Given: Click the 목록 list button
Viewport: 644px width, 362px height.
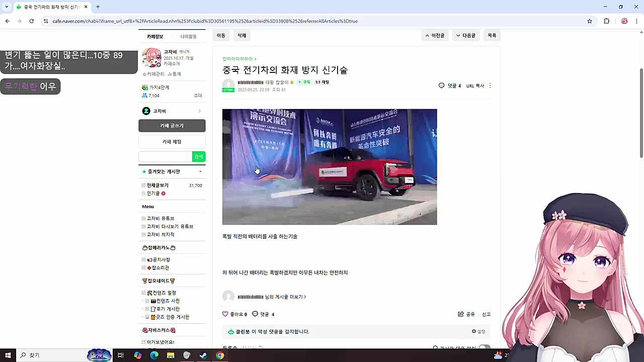Looking at the screenshot, I should (492, 36).
